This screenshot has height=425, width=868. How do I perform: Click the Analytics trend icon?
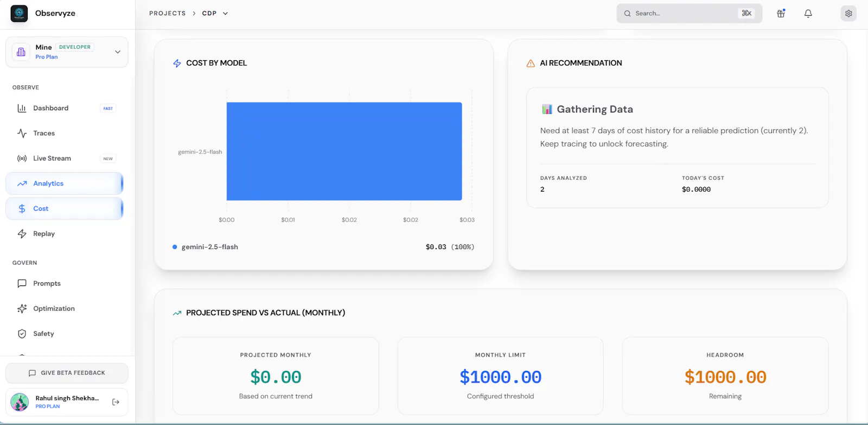pyautogui.click(x=22, y=183)
